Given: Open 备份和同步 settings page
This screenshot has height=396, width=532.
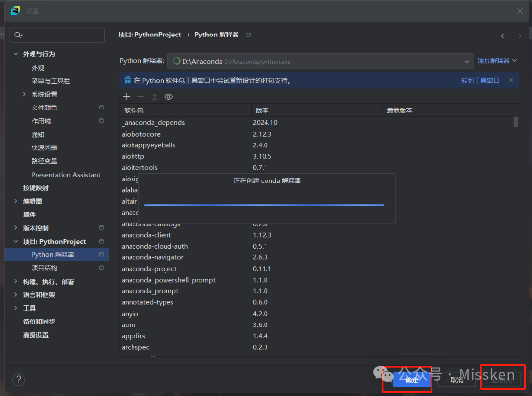Looking at the screenshot, I should point(39,321).
